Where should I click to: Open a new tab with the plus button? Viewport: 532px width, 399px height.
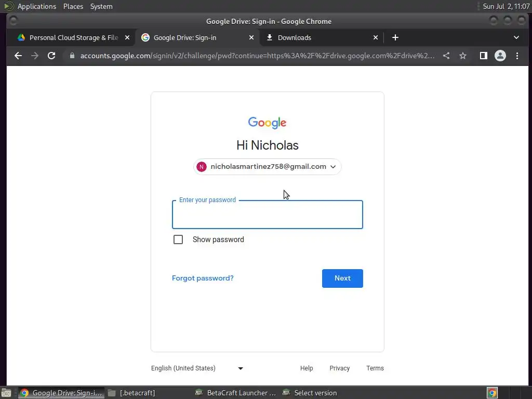[395, 37]
